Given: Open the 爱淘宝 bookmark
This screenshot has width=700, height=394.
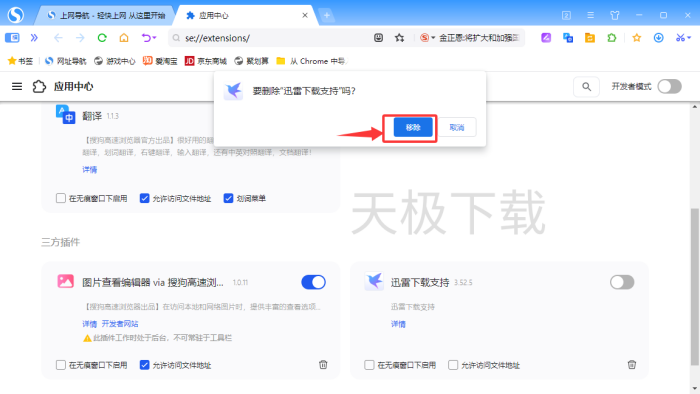Looking at the screenshot, I should 160,61.
